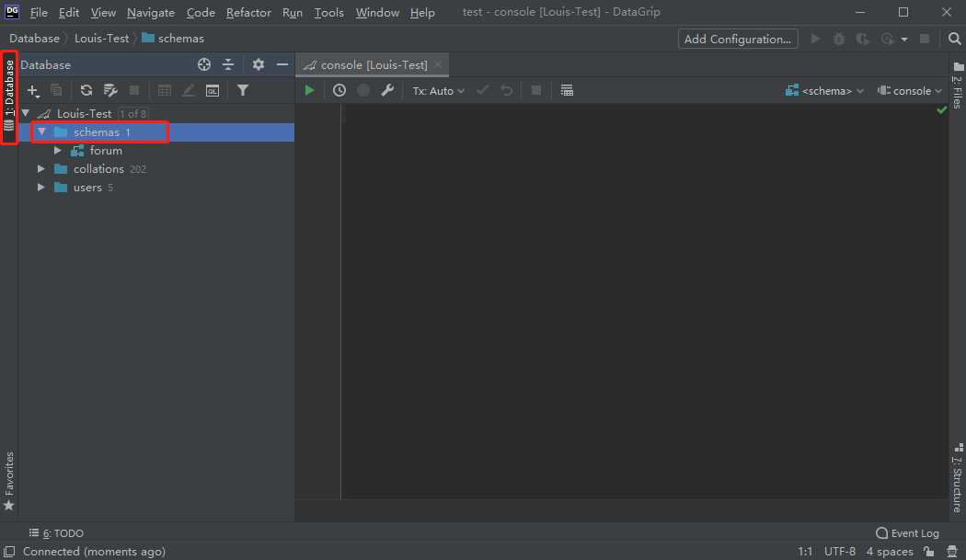This screenshot has width=966, height=560.
Task: Open the Tools menu
Action: (329, 12)
